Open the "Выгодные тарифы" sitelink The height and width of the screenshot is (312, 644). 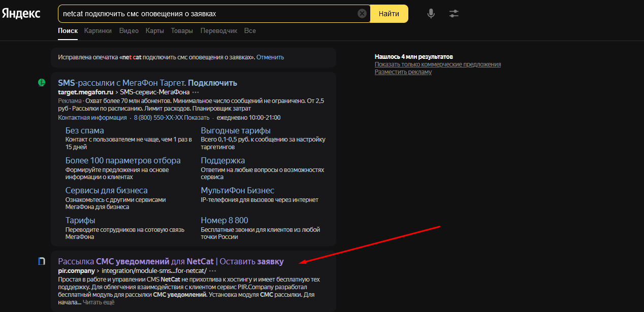click(x=236, y=131)
